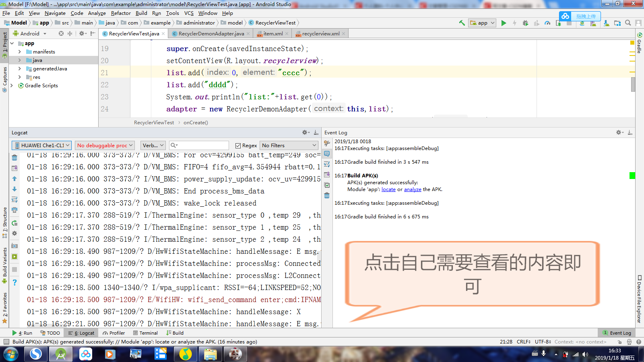Open the log level Verbose dropdown
Viewport: 644px width, 362px height.
tap(153, 145)
